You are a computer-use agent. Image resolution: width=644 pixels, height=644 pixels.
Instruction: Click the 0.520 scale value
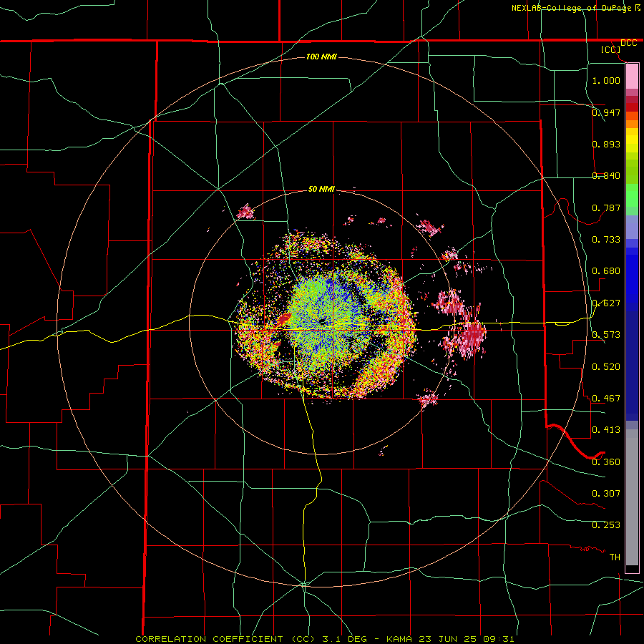click(x=606, y=366)
